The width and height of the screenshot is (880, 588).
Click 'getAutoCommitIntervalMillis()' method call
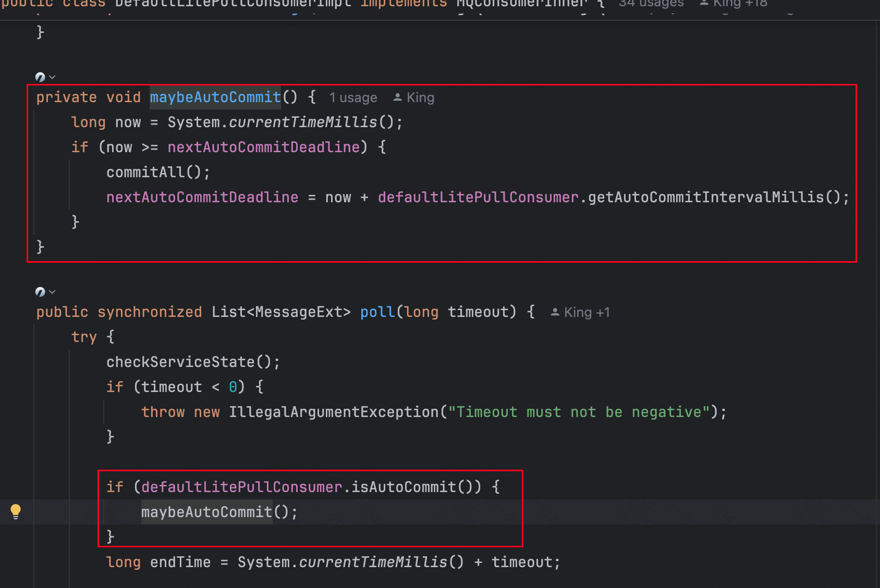pos(714,198)
